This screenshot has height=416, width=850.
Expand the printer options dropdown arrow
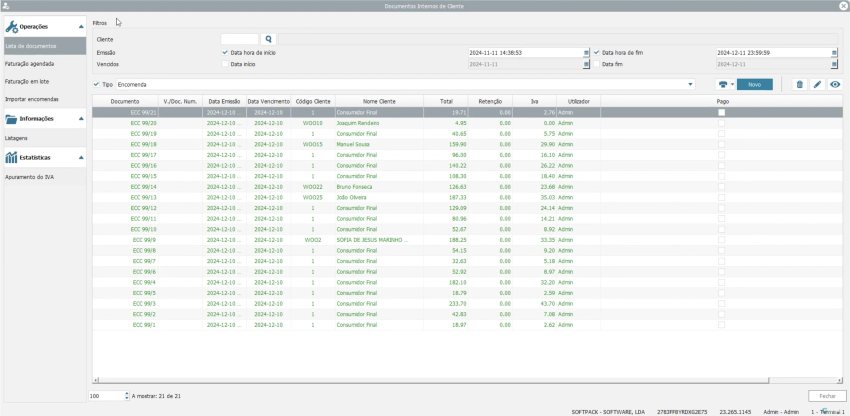[732, 85]
